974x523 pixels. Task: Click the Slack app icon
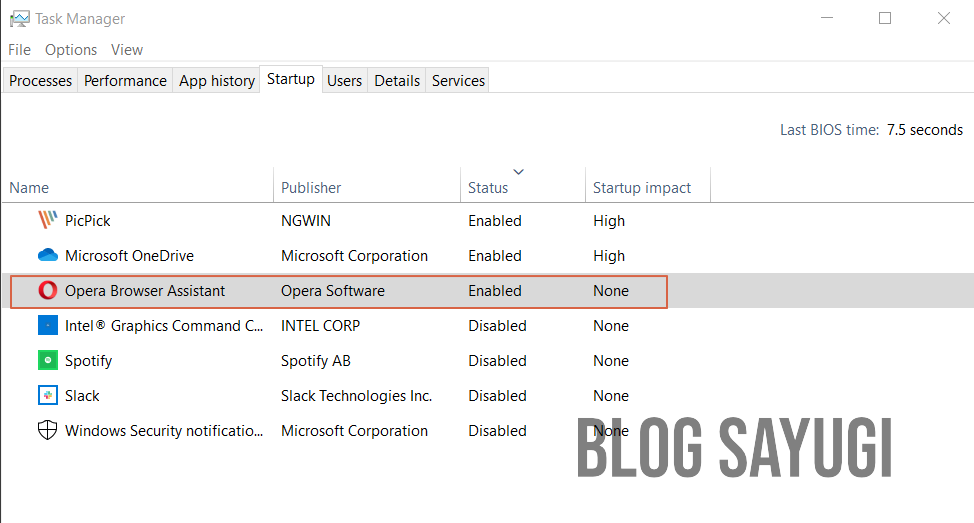tap(47, 396)
